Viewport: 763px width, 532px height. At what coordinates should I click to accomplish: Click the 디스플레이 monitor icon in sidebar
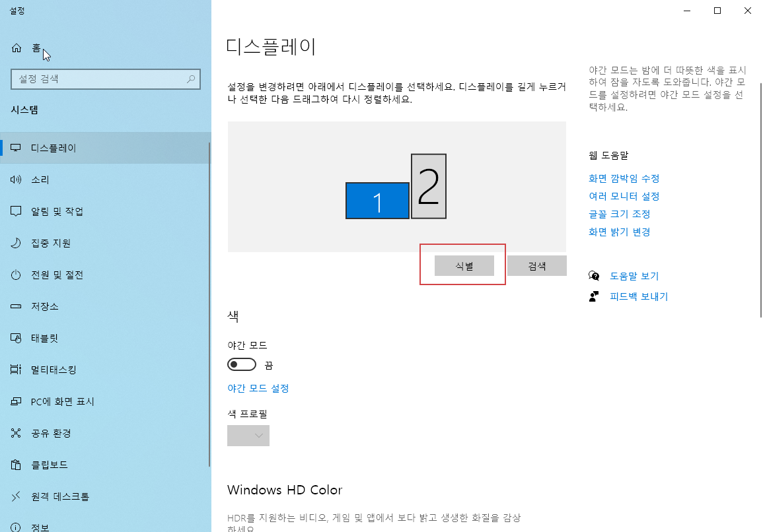(x=16, y=148)
